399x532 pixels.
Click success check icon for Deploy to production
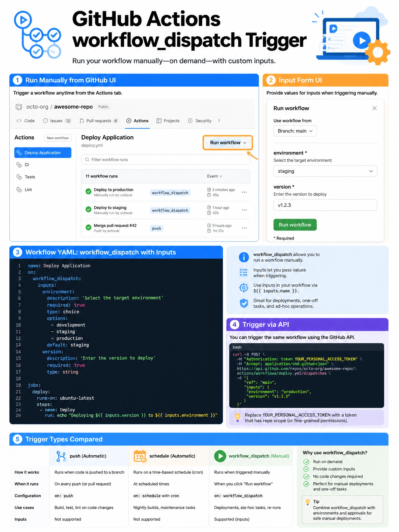(88, 191)
